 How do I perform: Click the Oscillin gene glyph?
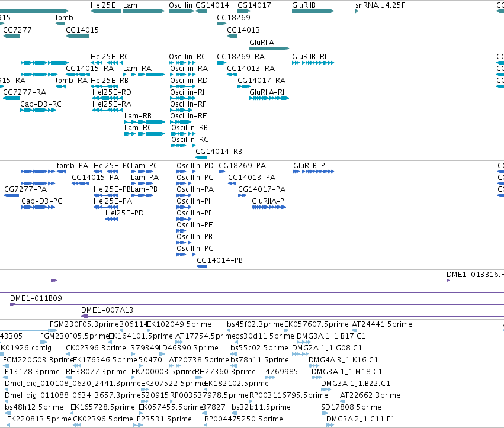pyautogui.click(x=181, y=11)
